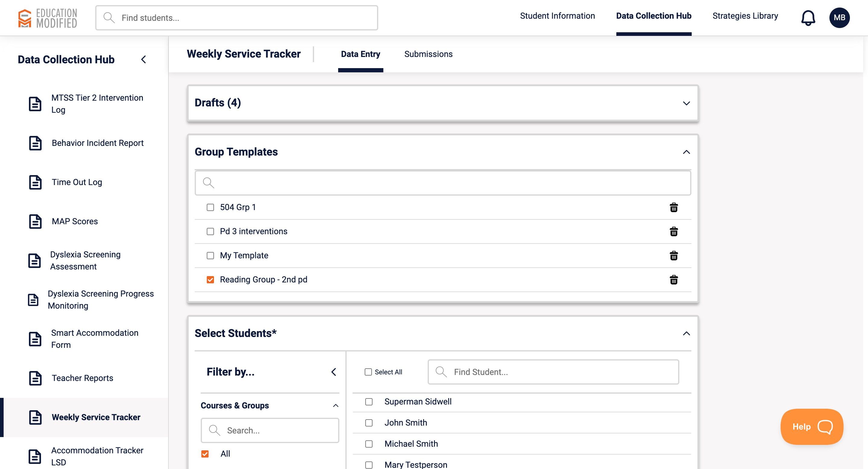Switch to the Submissions tab
The width and height of the screenshot is (868, 469).
pos(428,54)
